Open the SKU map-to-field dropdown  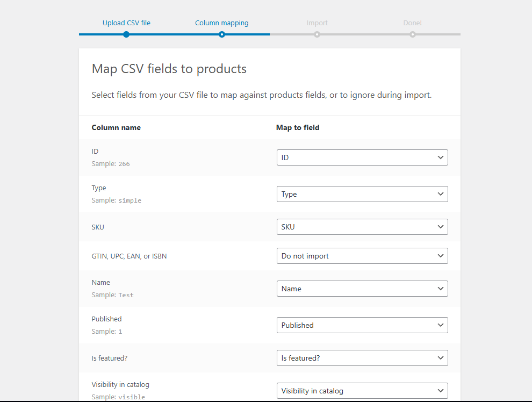pos(362,227)
